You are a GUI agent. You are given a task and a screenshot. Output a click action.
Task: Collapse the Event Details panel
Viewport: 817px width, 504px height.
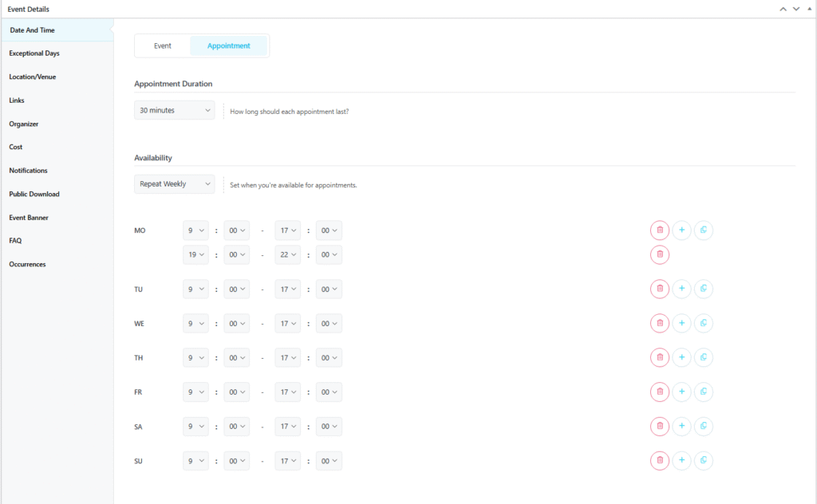[x=809, y=9]
